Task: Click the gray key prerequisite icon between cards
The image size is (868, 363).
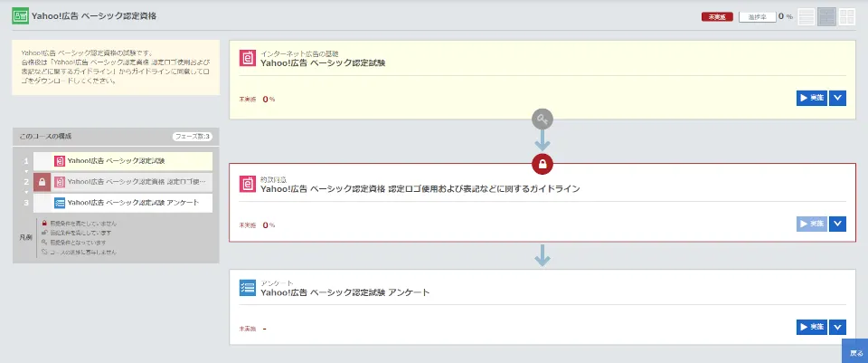Action: pyautogui.click(x=542, y=119)
